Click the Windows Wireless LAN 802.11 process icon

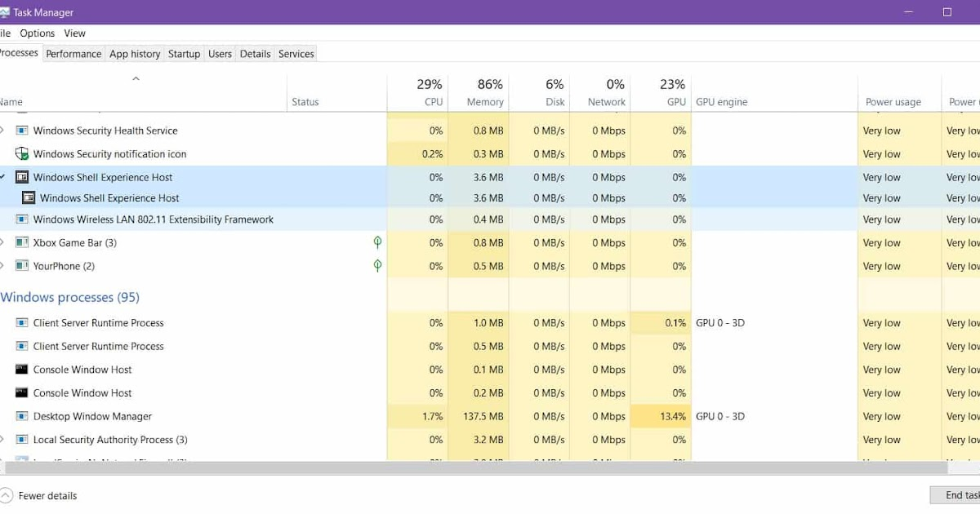point(22,219)
